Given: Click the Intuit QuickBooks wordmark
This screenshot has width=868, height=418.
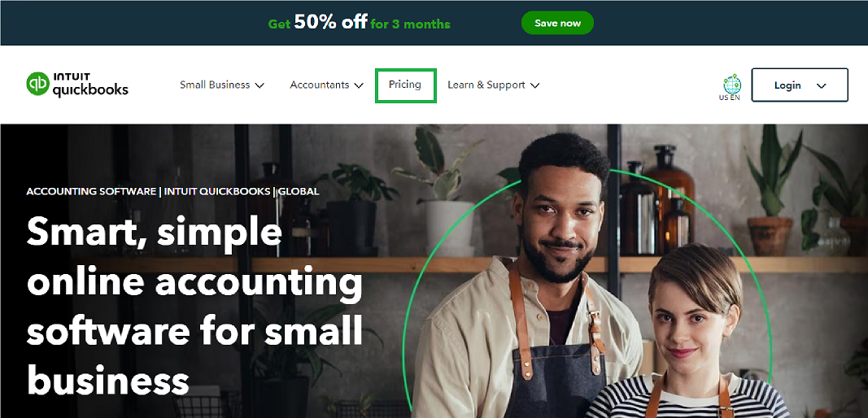Looking at the screenshot, I should tap(90, 85).
